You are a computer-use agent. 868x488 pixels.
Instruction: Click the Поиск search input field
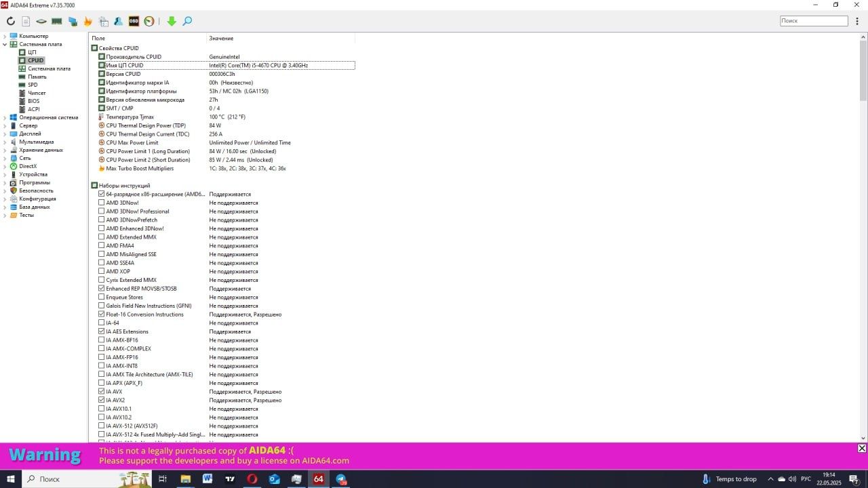814,21
